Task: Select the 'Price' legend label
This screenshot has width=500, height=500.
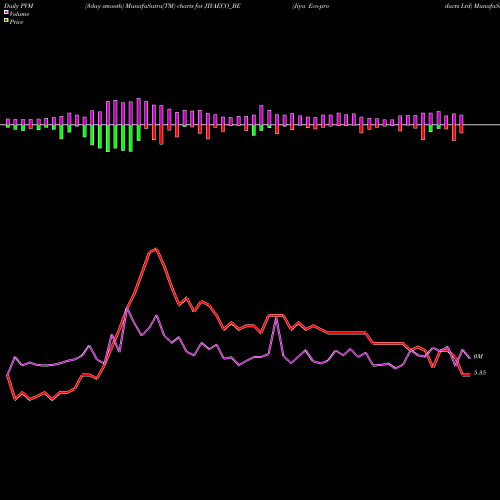Action: tap(16, 22)
